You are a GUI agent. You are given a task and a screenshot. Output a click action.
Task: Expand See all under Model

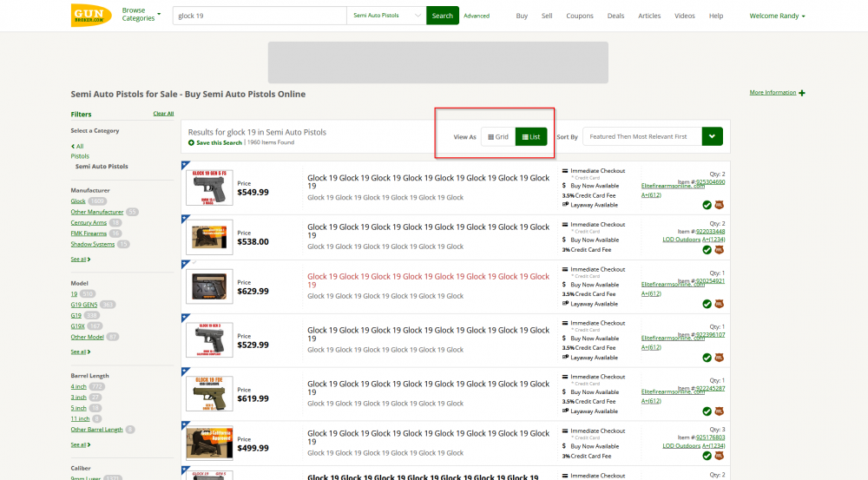(80, 352)
